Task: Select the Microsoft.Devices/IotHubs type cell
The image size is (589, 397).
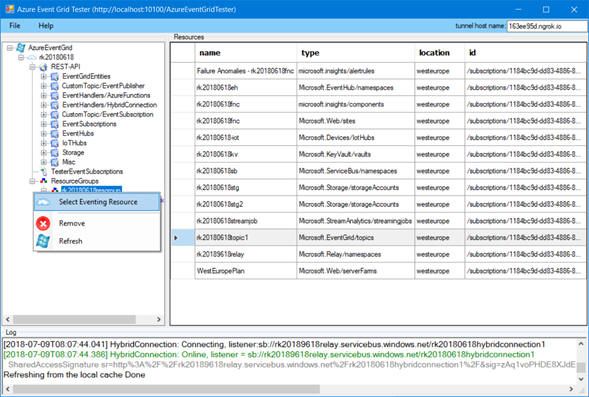Action: click(x=355, y=138)
